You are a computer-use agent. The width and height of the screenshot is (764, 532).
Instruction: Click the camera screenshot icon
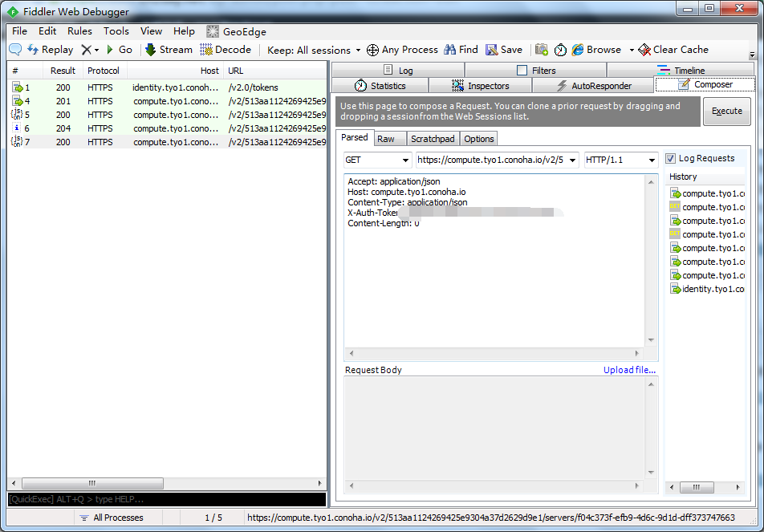point(542,50)
